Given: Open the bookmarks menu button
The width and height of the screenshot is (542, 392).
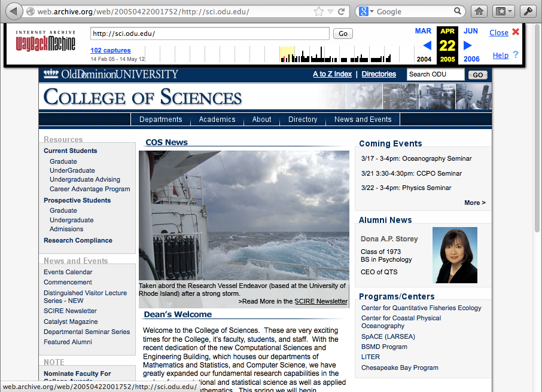Looking at the screenshot, I should tap(504, 11).
